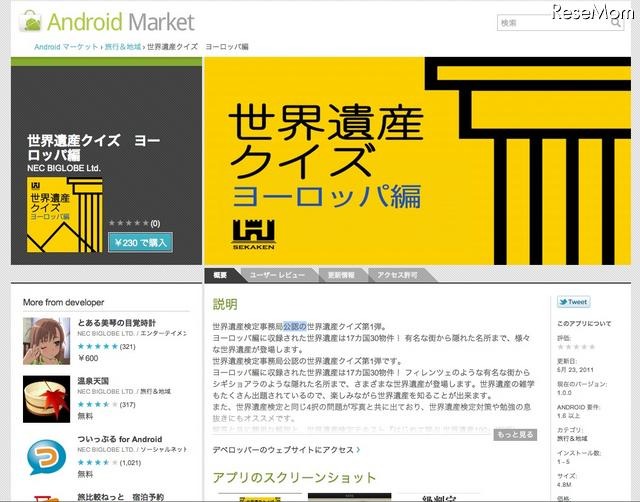Click the 説明 section heading
Image resolution: width=640 pixels, height=502 pixels.
click(x=225, y=304)
